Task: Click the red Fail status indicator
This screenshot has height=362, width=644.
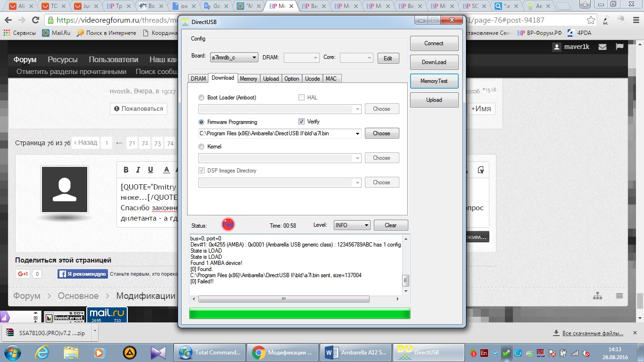Action: click(x=228, y=225)
